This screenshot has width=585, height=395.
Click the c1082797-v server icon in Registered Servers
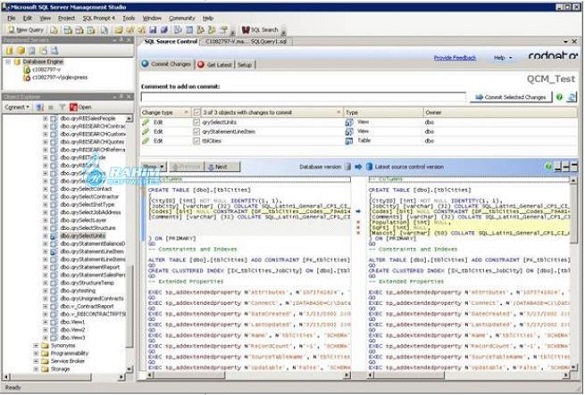[26, 69]
